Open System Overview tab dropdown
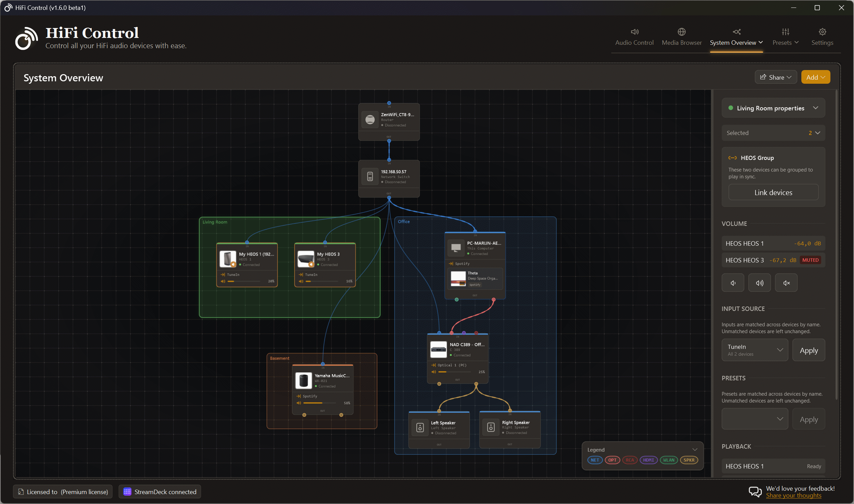Screen dimensions: 854x504 [736, 38]
